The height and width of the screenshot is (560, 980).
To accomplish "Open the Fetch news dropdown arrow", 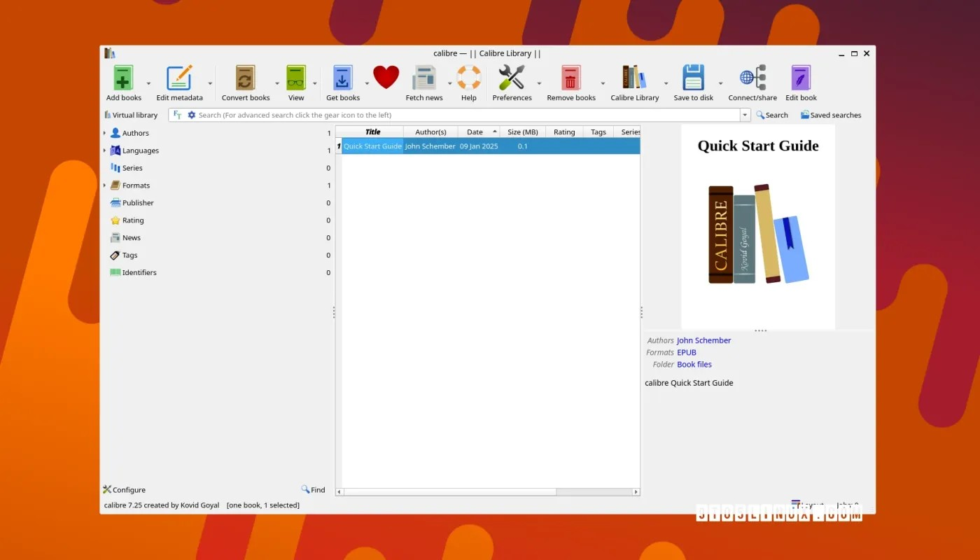I will 450,83.
